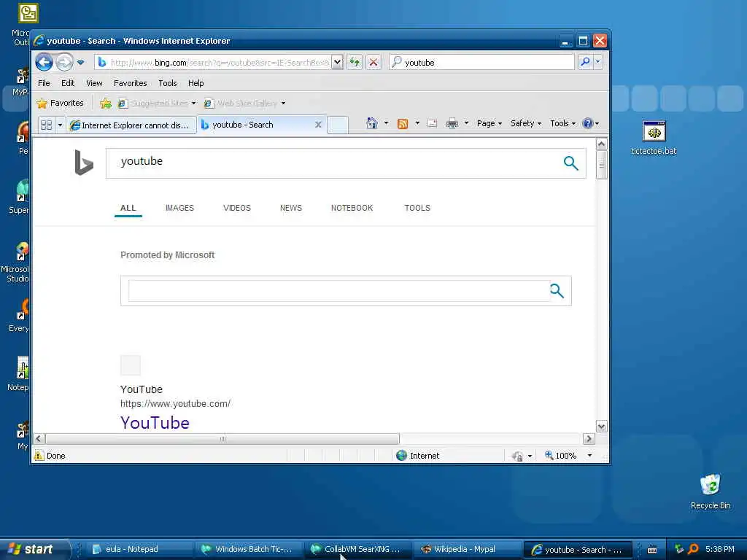Image resolution: width=747 pixels, height=560 pixels.
Task: Open the recent pages dropdown arrow
Action: pos(80,63)
